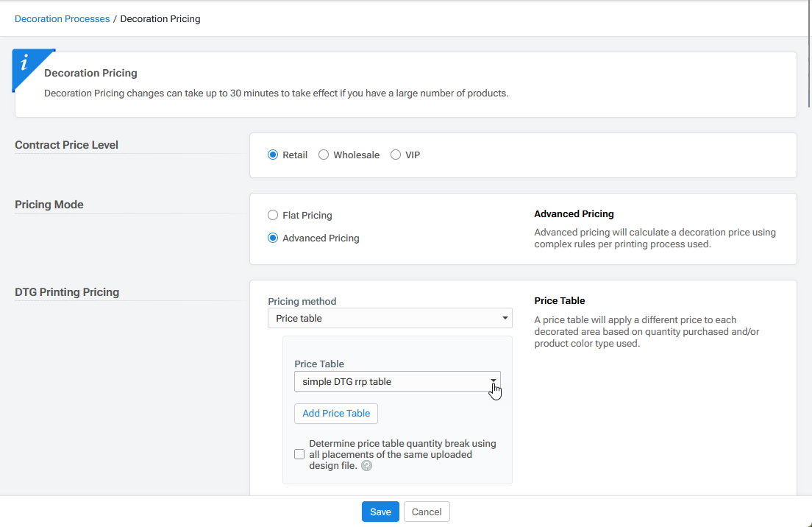This screenshot has height=527, width=812.
Task: Click Decoration Pricing in the breadcrumb
Action: click(x=160, y=19)
